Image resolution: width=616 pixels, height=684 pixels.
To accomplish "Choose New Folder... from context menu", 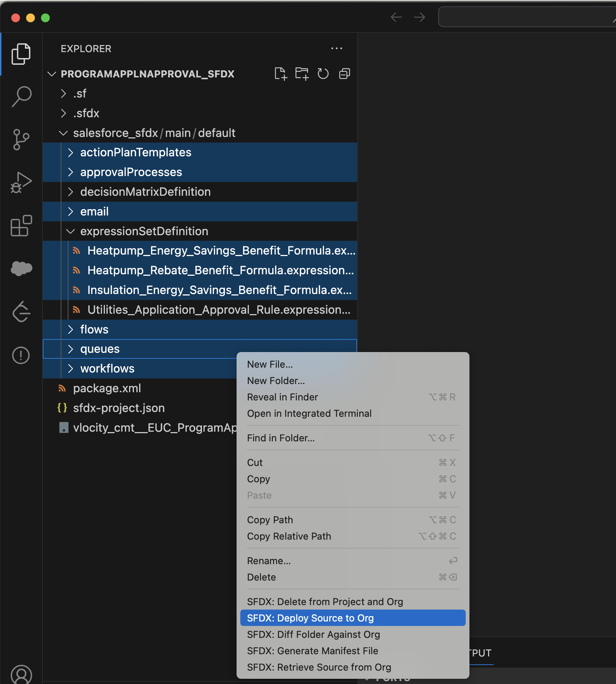I will tap(353, 381).
